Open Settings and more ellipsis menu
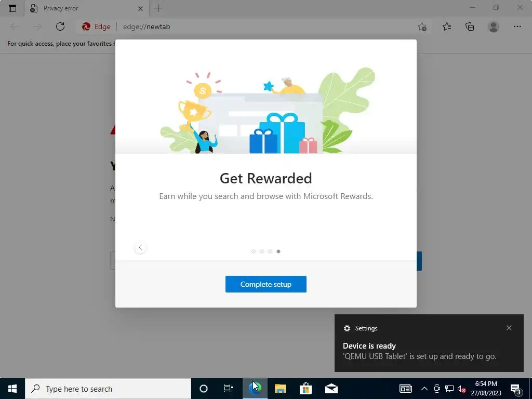Screen dimensions: 532x399 click(x=517, y=26)
